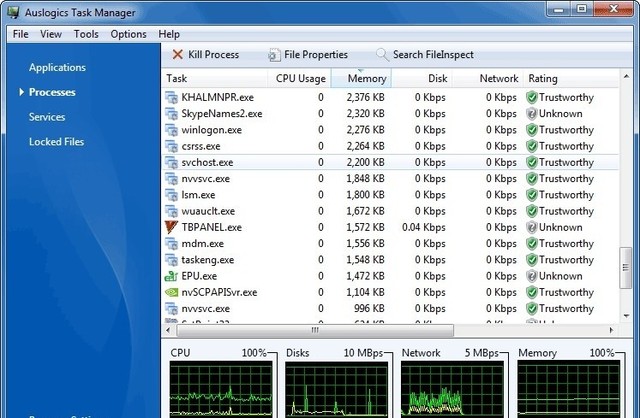Open the Help menu
640x418 pixels.
coord(169,34)
